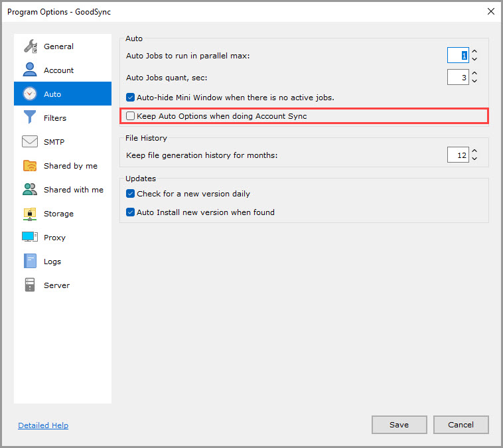Screen dimensions: 503x448
Task: Click the 'File History' group title
Action: (146, 138)
